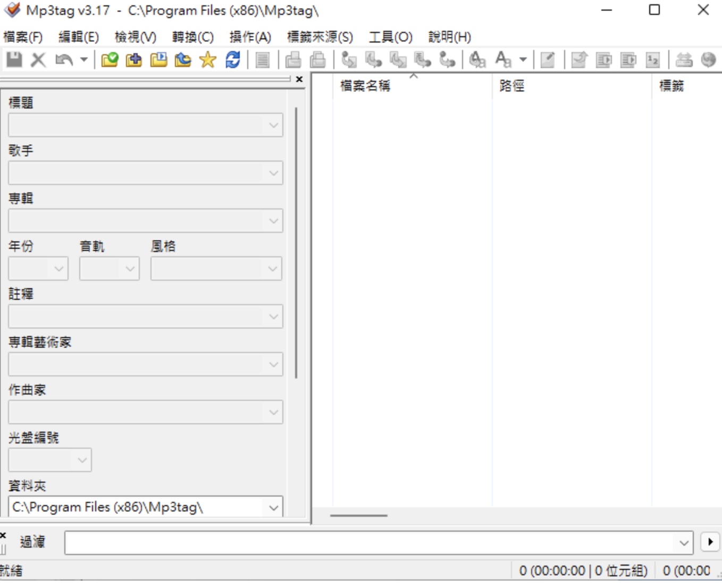Open the Undo history dropdown arrow
The height and width of the screenshot is (588, 722).
tap(83, 60)
